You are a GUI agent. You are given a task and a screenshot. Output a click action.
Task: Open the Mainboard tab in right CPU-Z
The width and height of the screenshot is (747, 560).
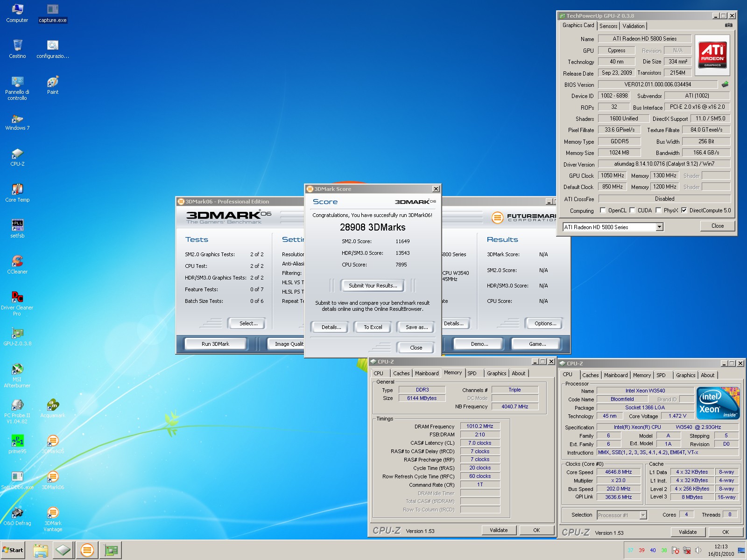click(x=616, y=375)
